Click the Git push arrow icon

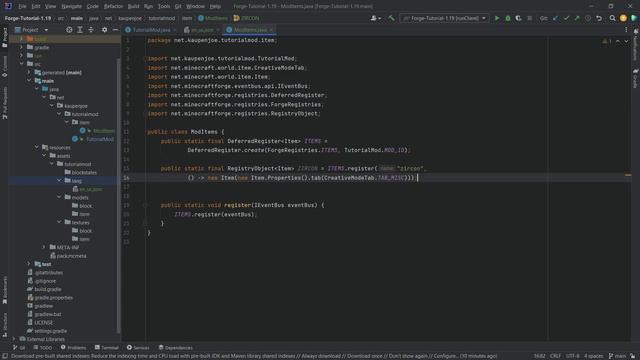[x=577, y=18]
